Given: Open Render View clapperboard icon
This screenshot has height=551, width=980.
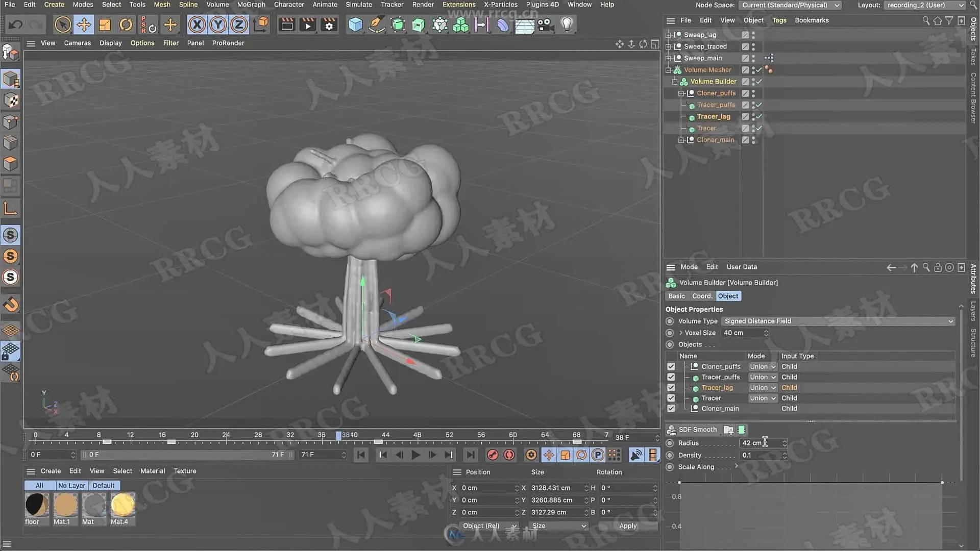Looking at the screenshot, I should (x=287, y=24).
